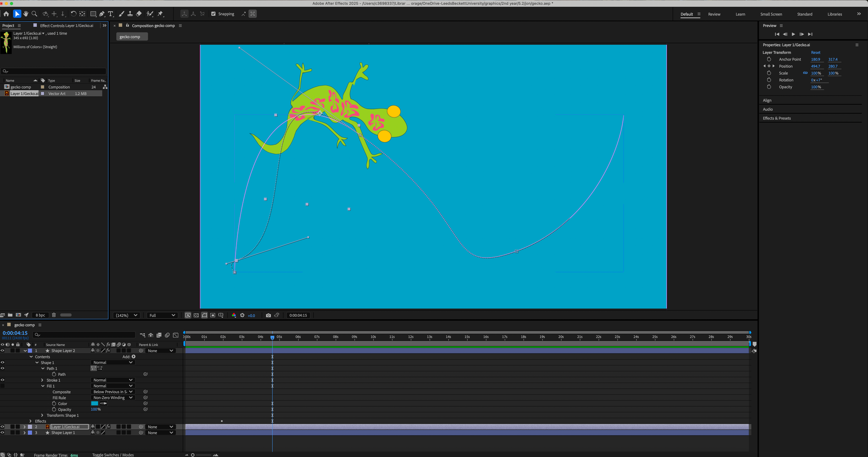
Task: Select the Pen tool
Action: coord(102,14)
